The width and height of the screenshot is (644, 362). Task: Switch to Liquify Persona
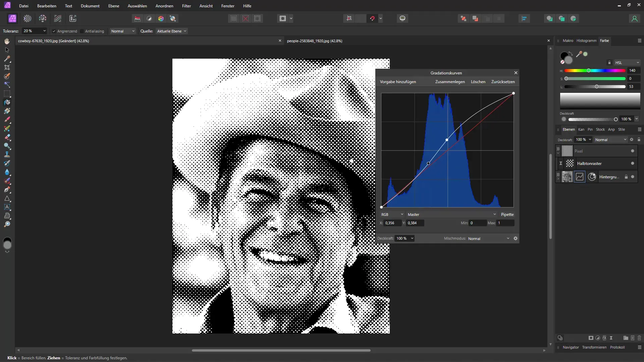[x=28, y=18]
